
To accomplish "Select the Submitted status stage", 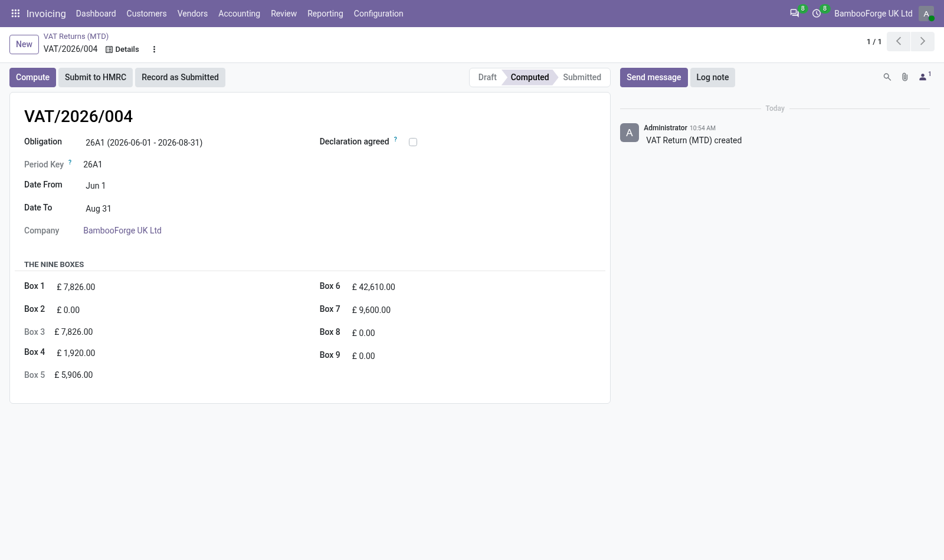I will pos(582,77).
